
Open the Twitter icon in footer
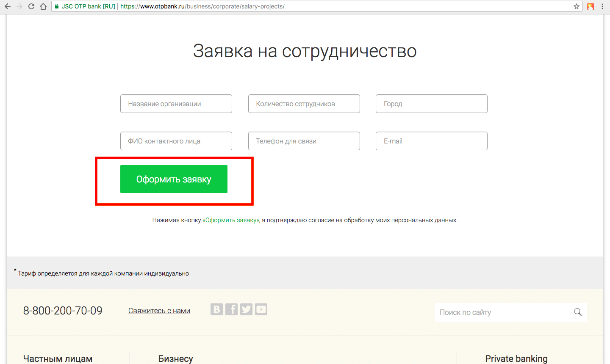(246, 309)
